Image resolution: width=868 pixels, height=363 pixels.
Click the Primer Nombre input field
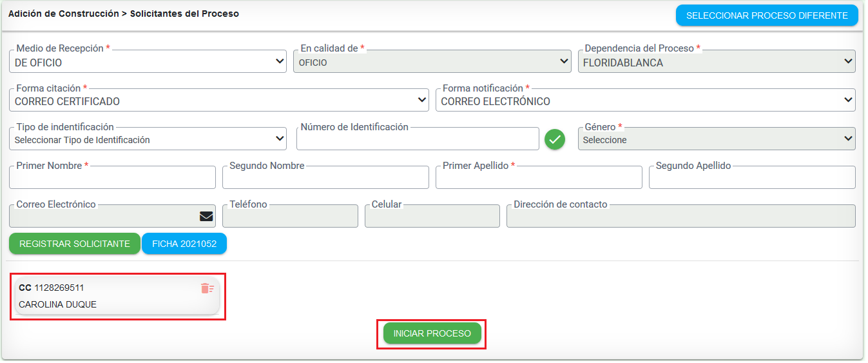[112, 177]
